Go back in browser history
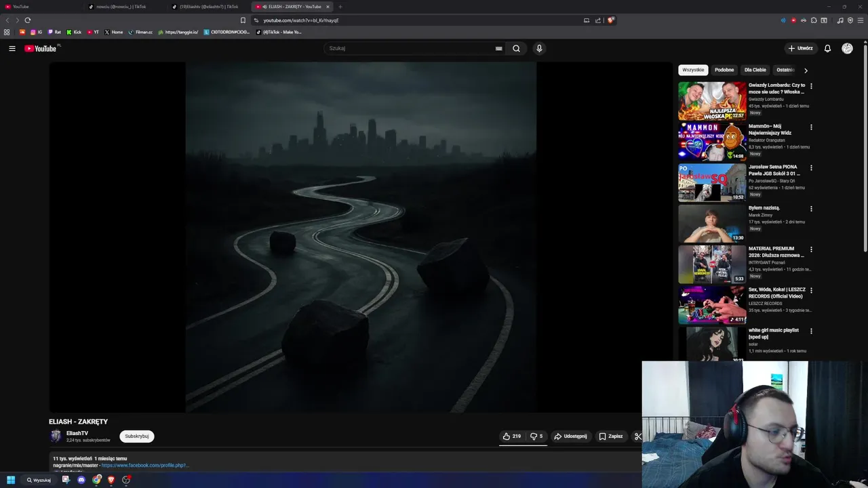Viewport: 868px width, 488px height. tap(7, 20)
